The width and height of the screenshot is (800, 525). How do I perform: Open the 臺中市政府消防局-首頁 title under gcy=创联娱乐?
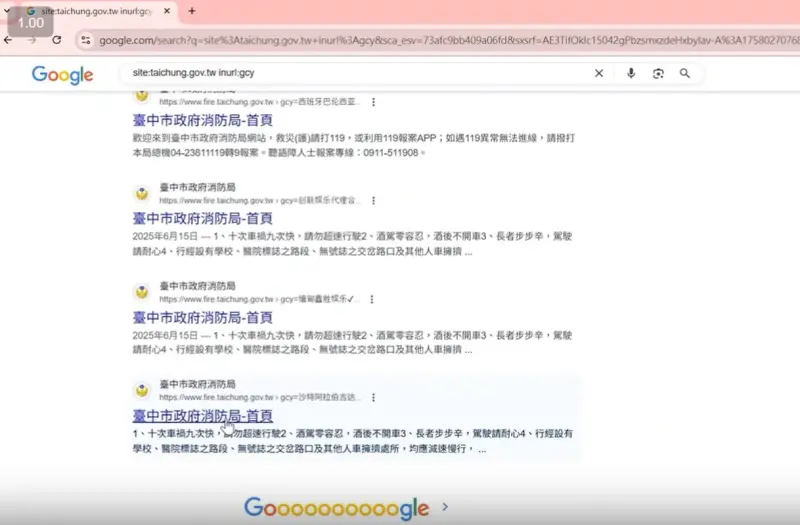pos(203,219)
